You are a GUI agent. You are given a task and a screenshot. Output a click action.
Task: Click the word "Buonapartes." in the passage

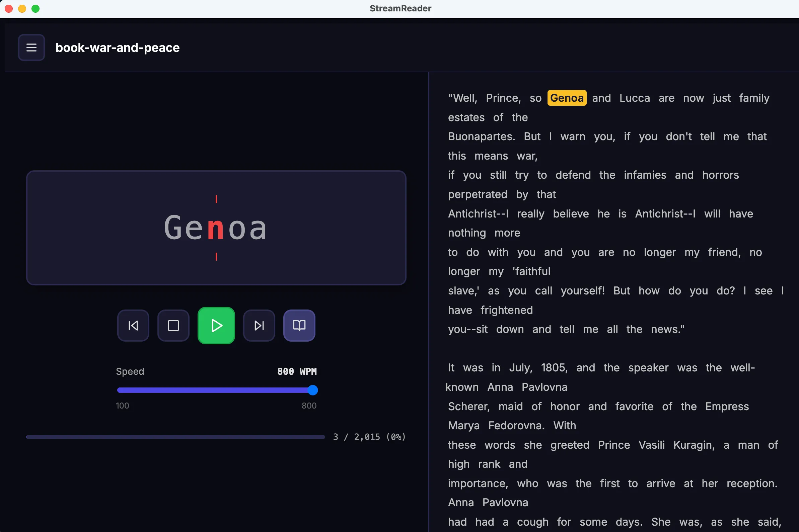click(x=482, y=137)
